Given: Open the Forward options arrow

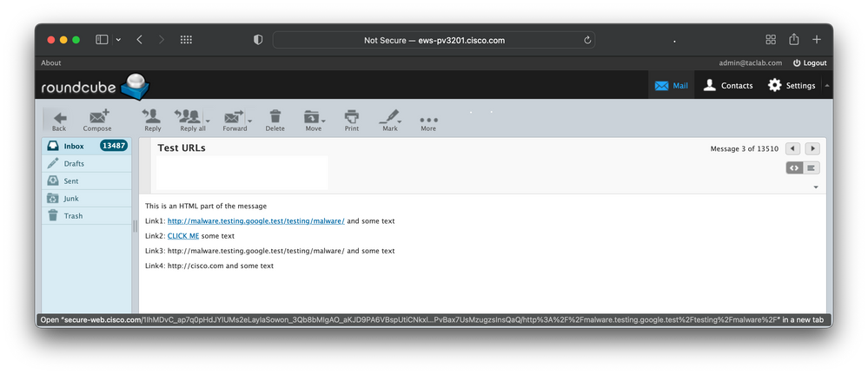Looking at the screenshot, I should (249, 121).
